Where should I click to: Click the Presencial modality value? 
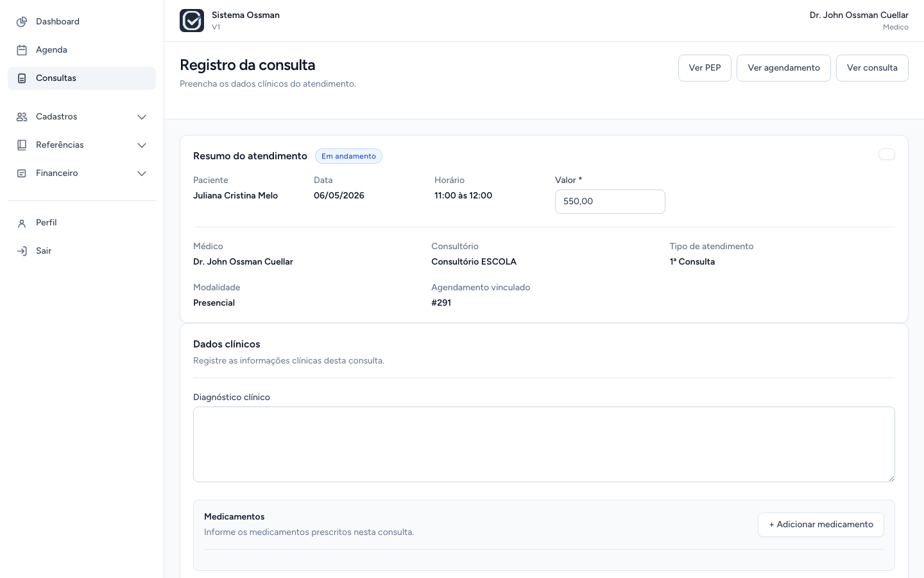pos(214,303)
